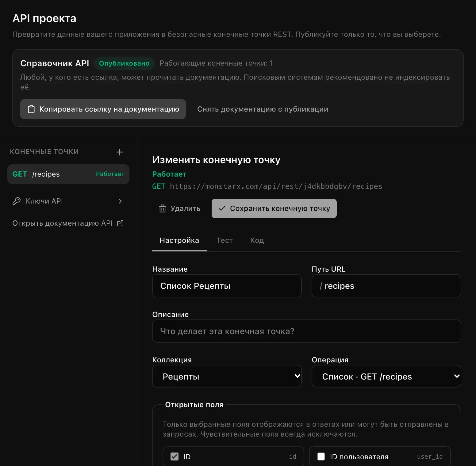The height and width of the screenshot is (466, 476).
Task: Click the Опубликовано status badge
Action: point(124,63)
